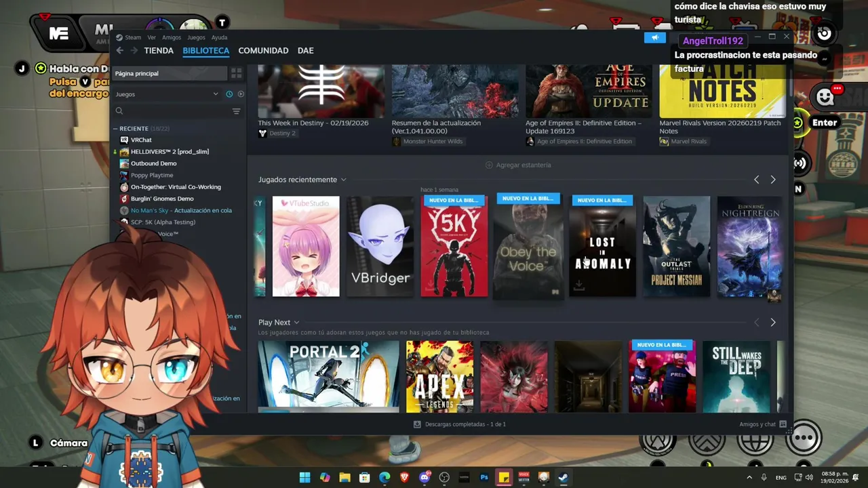
Task: Open the Ver menu
Action: (152, 37)
